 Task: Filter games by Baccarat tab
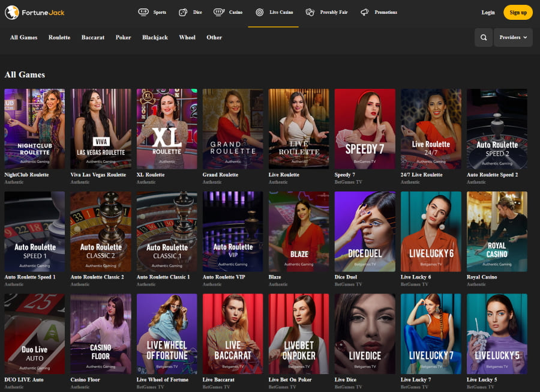[x=93, y=37]
